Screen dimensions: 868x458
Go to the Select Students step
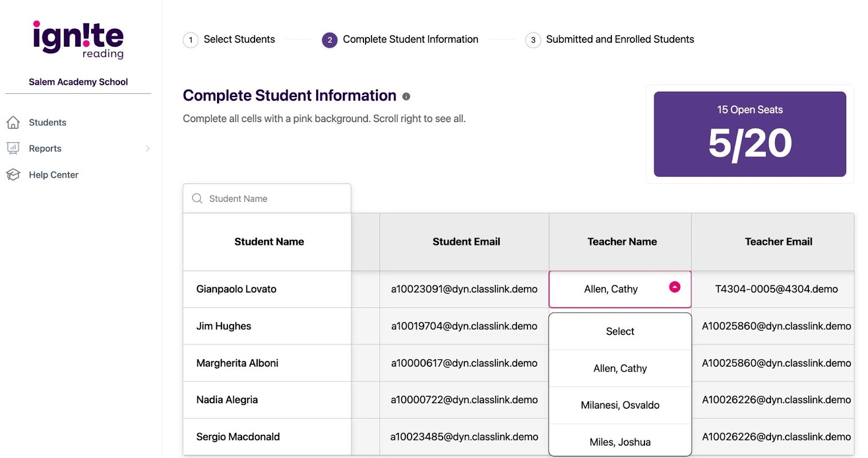click(x=239, y=40)
